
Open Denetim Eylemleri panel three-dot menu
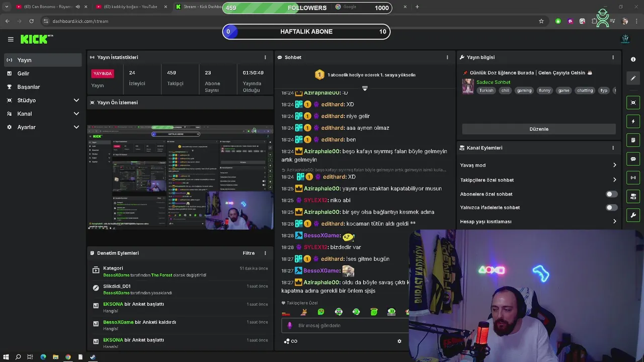click(x=265, y=253)
